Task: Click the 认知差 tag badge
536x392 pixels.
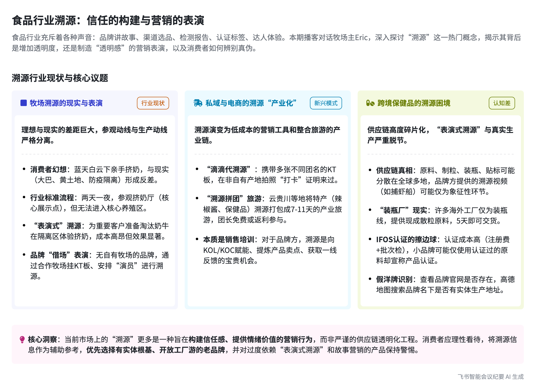Action: tap(502, 103)
